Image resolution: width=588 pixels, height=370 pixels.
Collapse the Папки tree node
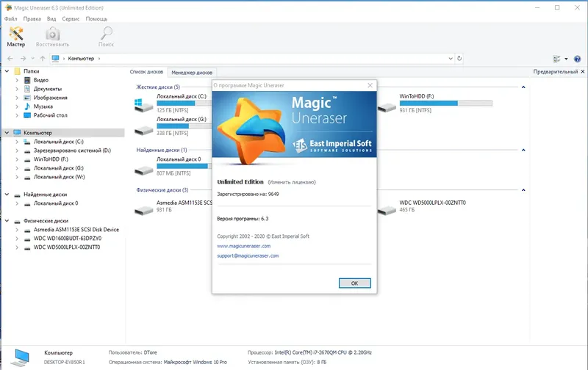click(x=7, y=71)
